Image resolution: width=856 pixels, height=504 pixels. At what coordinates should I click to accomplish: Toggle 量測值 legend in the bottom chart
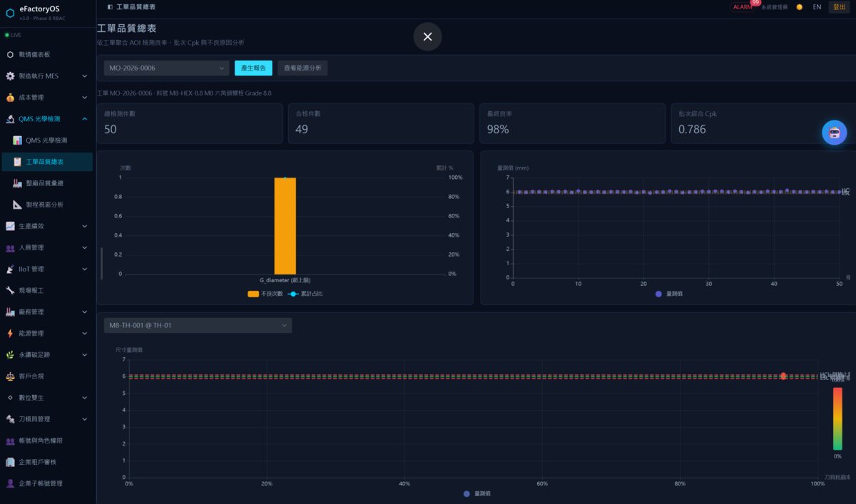pyautogui.click(x=477, y=493)
